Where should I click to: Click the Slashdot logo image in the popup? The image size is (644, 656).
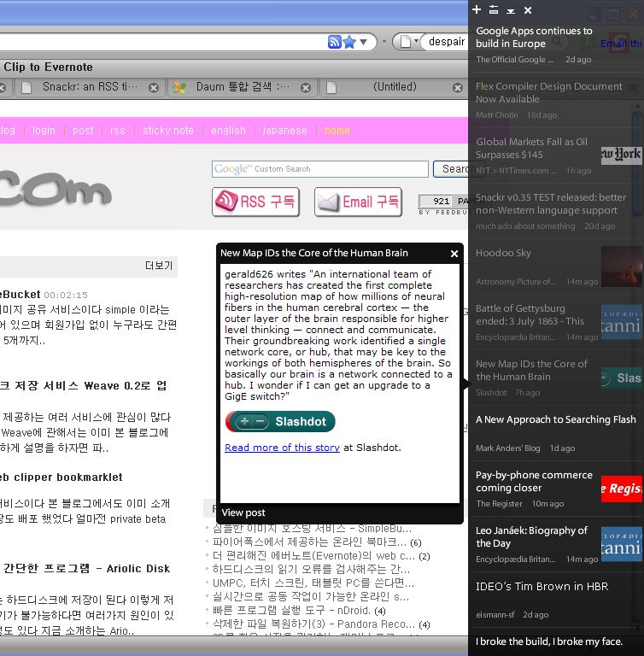tap(280, 421)
